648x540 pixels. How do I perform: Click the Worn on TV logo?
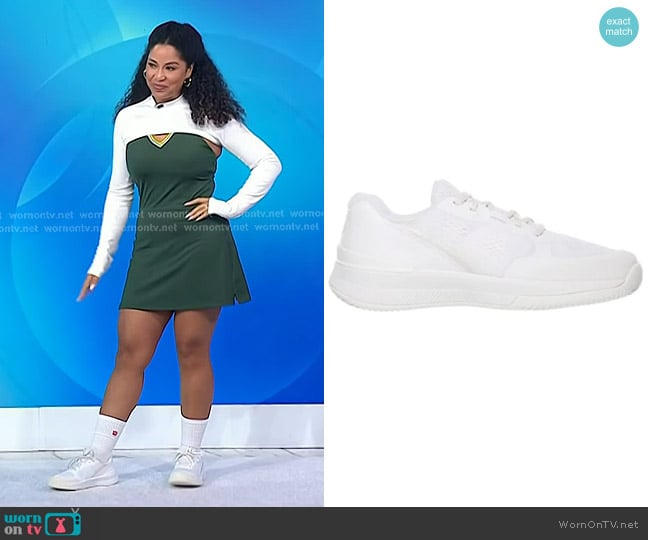pos(43,523)
